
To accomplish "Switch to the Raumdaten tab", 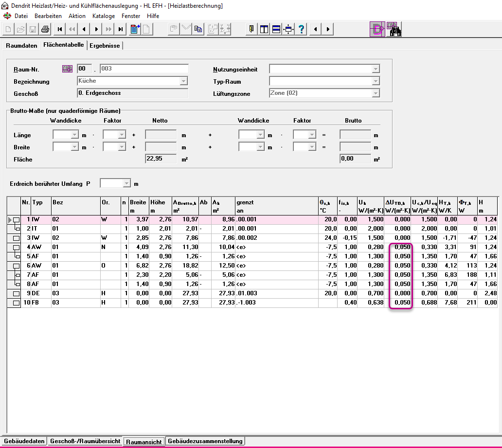I will 21,45.
